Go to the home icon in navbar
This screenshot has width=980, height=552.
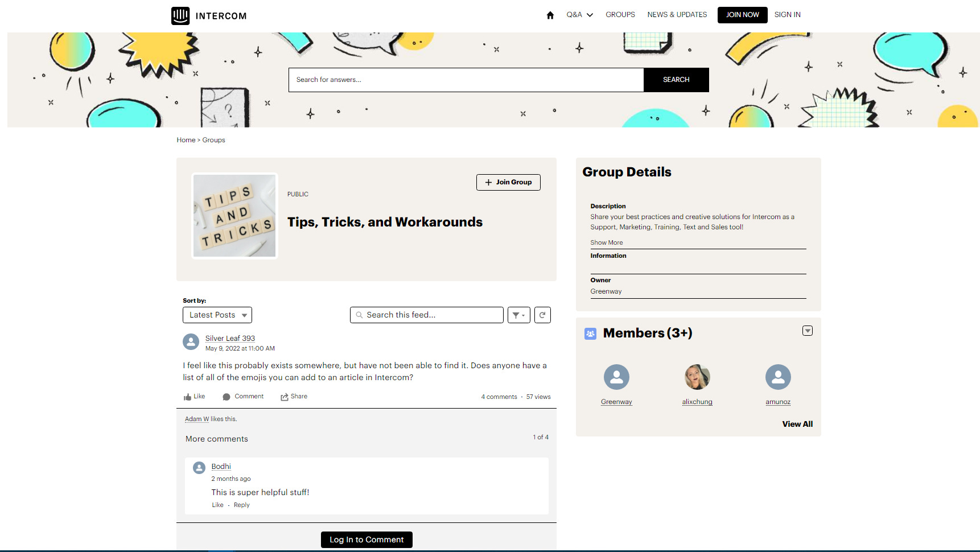pyautogui.click(x=550, y=15)
